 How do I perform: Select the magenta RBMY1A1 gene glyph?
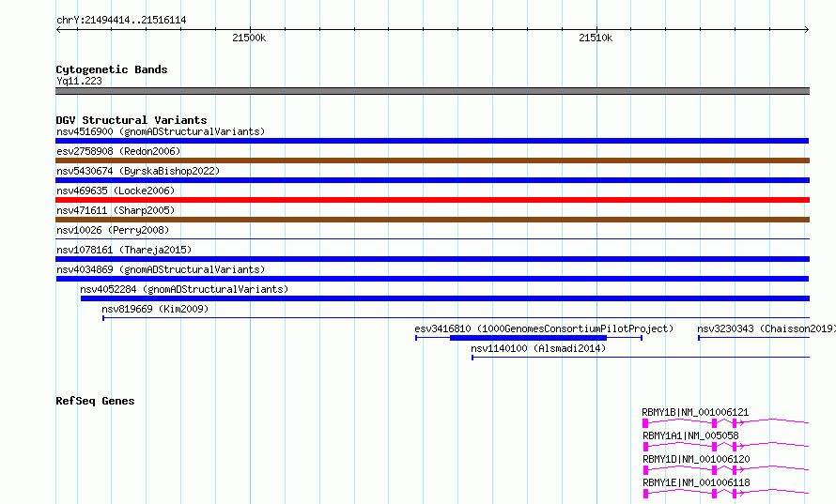point(726,447)
